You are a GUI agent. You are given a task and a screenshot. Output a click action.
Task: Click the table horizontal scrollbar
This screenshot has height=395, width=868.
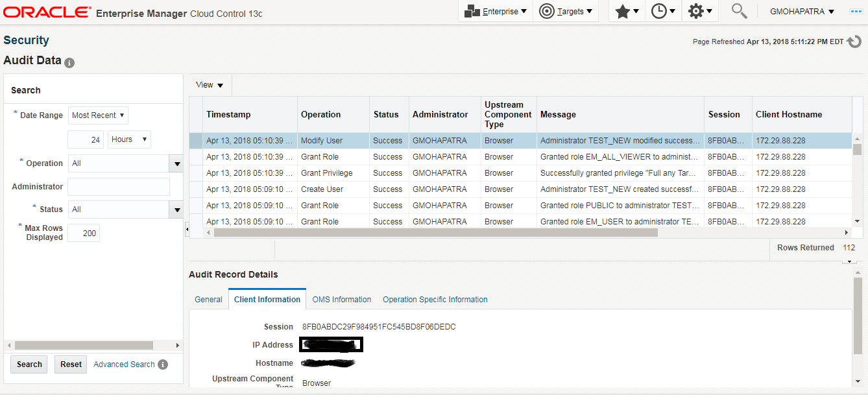click(x=435, y=232)
